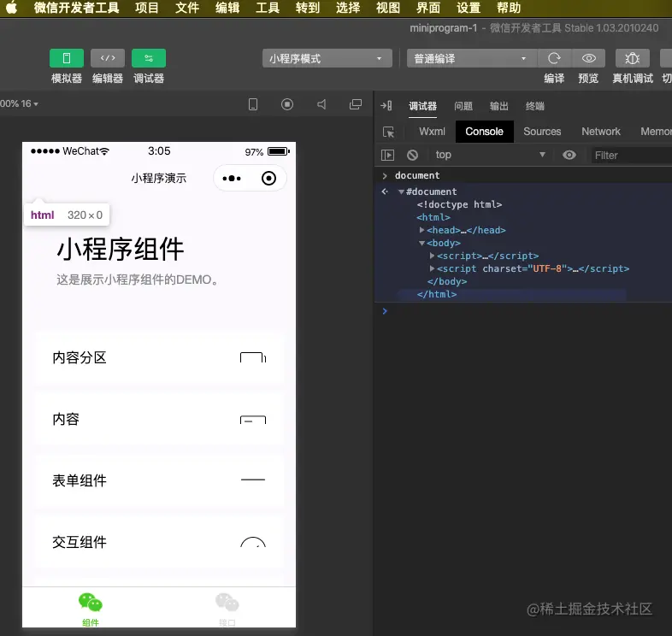This screenshot has height=636, width=672.
Task: Open the 普通编译 compile mode dropdown
Action: (x=471, y=58)
